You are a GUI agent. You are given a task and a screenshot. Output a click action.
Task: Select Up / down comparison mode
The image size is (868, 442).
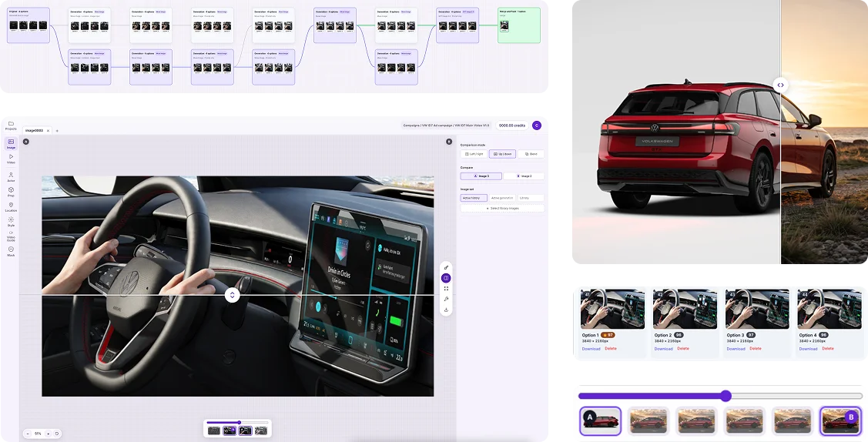click(x=503, y=154)
